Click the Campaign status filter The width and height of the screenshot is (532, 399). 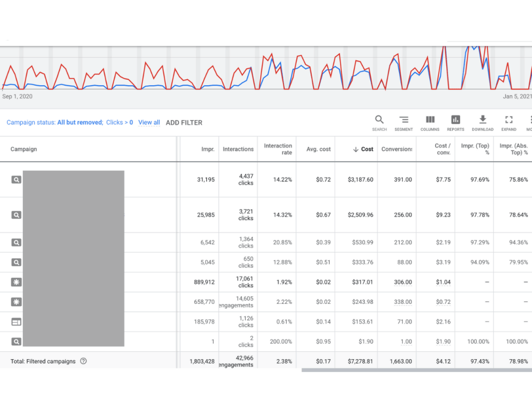pyautogui.click(x=55, y=122)
